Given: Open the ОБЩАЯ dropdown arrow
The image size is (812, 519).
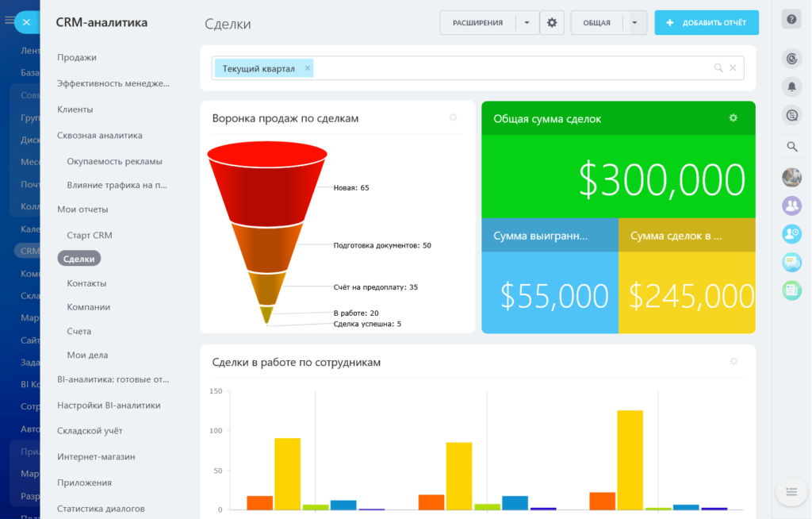Looking at the screenshot, I should tap(634, 22).
